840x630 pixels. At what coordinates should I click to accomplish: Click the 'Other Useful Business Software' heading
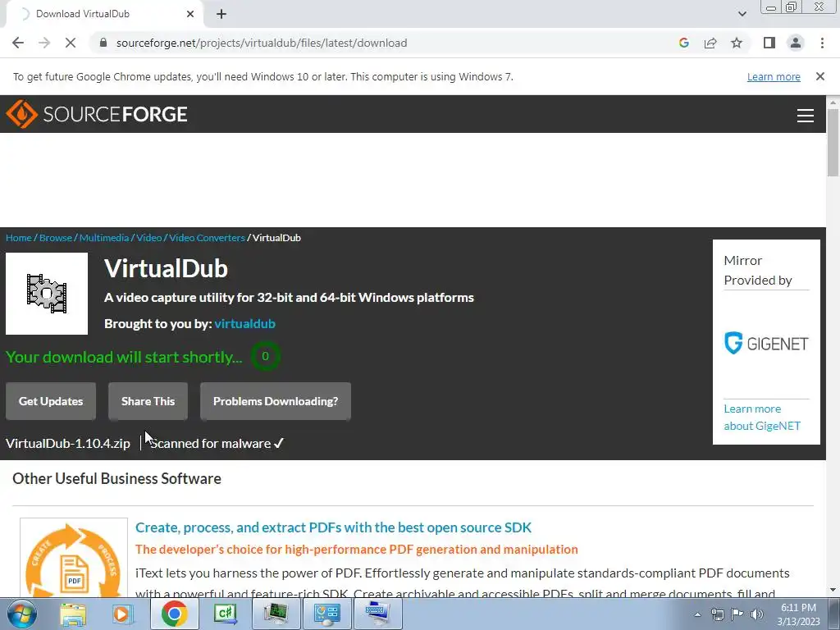point(116,478)
